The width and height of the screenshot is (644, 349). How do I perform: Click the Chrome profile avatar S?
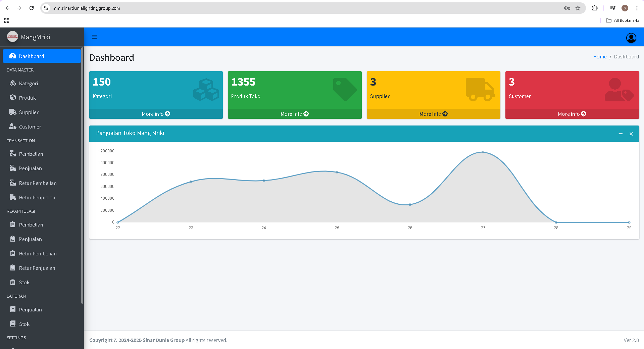click(x=625, y=8)
